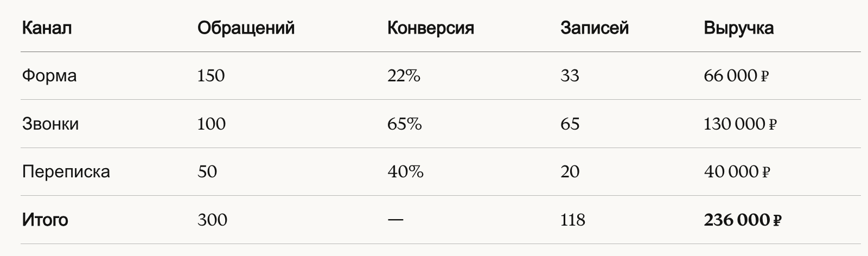
Task: Click the 40% conversion cell for Переписка
Action: pyautogui.click(x=405, y=171)
